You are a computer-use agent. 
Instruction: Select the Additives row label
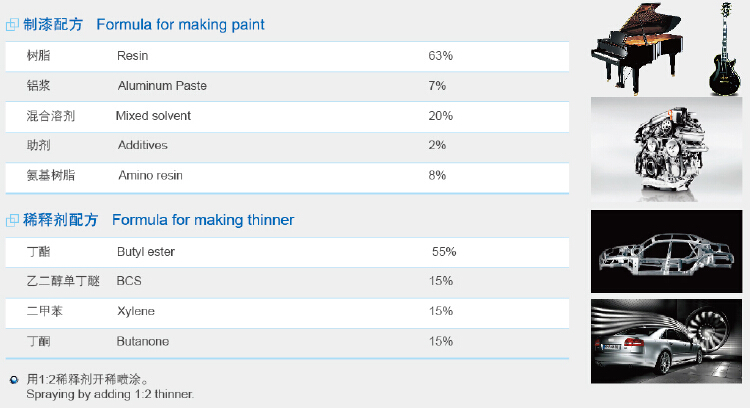[142, 146]
